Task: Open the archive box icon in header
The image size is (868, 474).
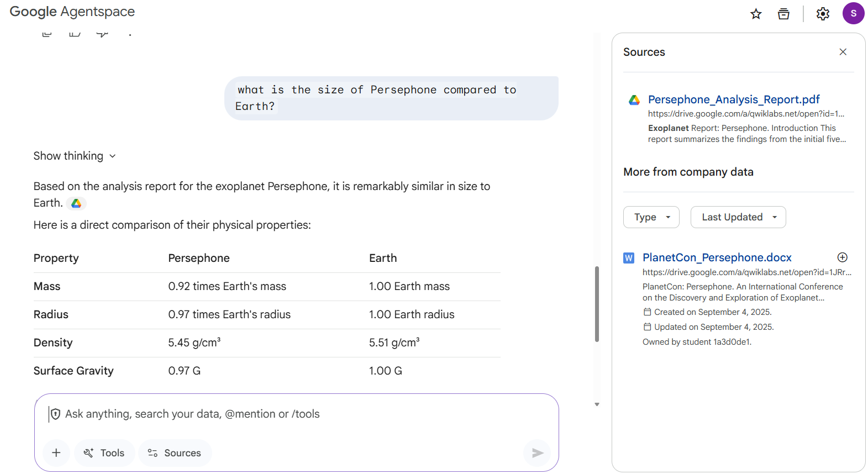Action: (x=783, y=14)
